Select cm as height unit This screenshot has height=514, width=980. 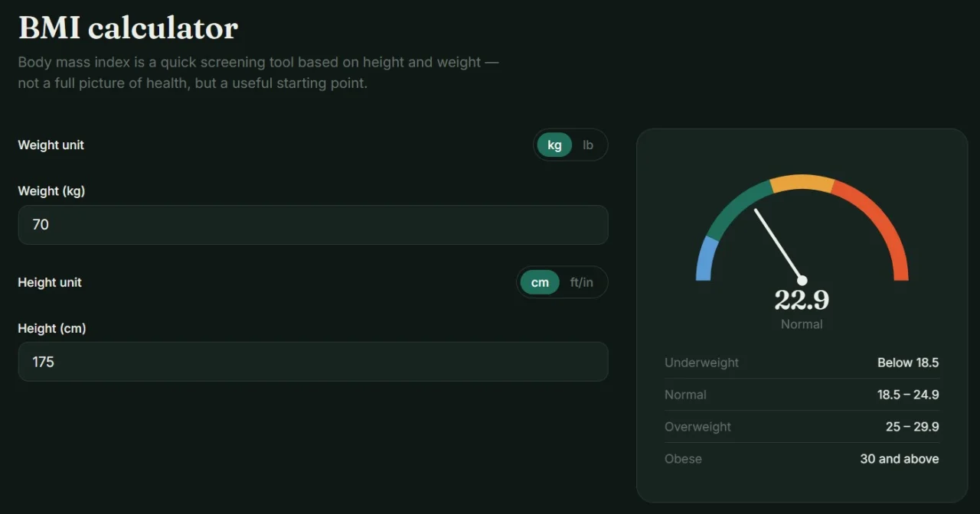(x=540, y=282)
